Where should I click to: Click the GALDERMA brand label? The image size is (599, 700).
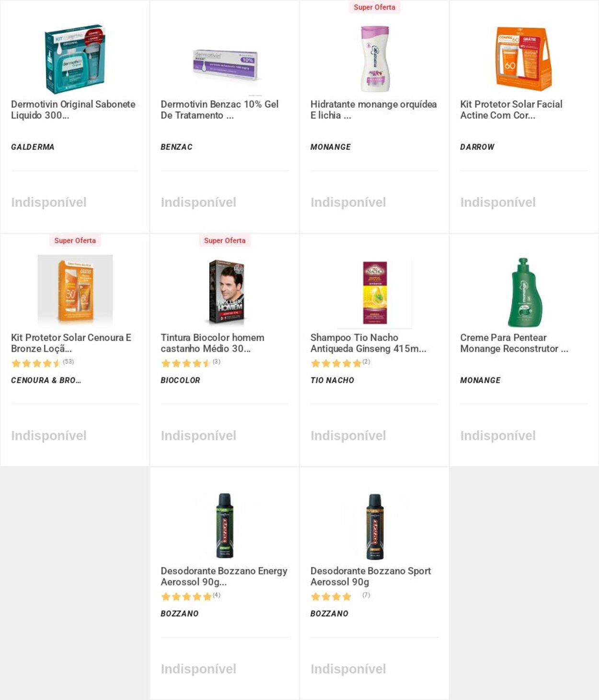click(x=33, y=147)
